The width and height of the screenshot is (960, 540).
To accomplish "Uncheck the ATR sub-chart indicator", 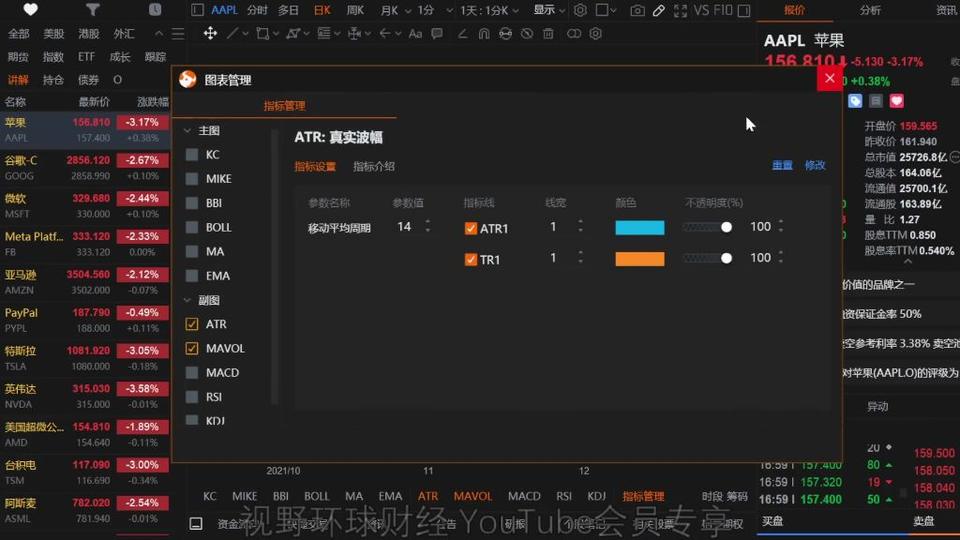I will click(x=192, y=324).
